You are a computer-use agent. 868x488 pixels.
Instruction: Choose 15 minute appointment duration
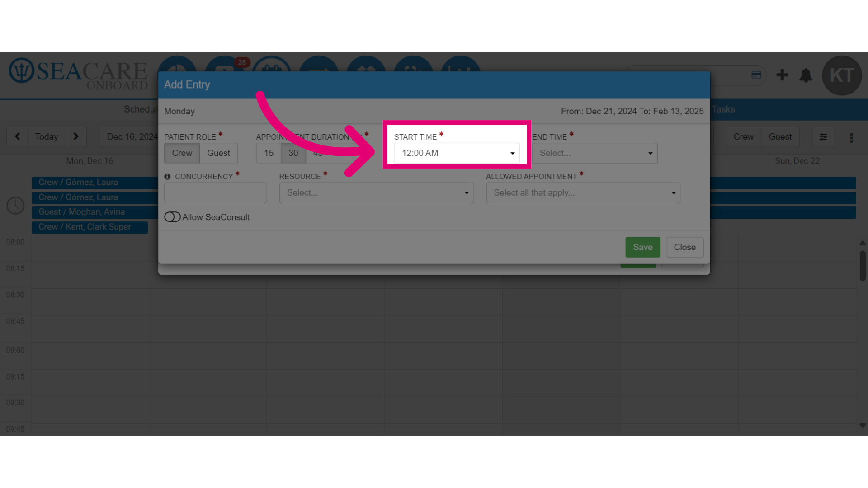point(269,153)
